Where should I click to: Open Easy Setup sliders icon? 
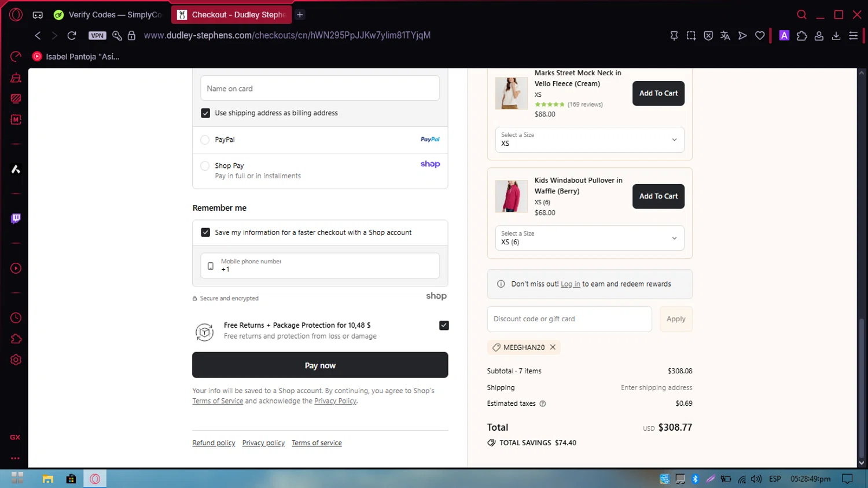point(853,36)
